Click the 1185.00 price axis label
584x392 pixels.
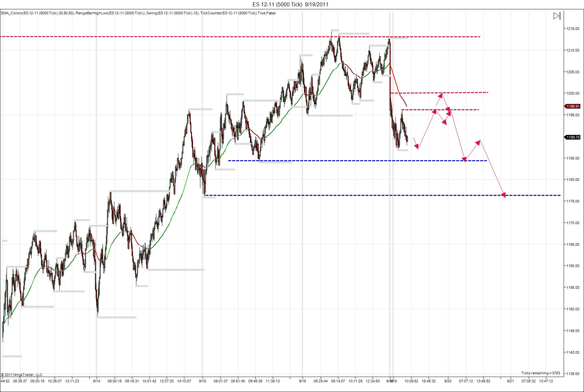pyautogui.click(x=573, y=158)
